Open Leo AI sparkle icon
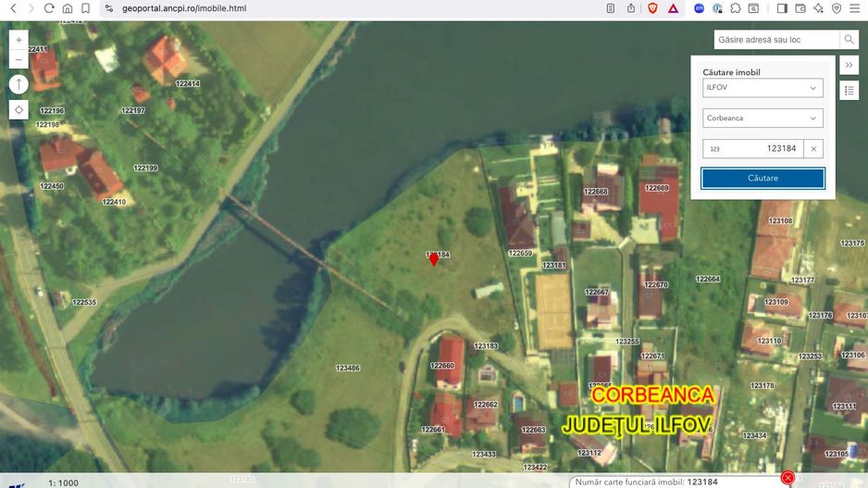The width and height of the screenshot is (868, 488). coord(819,8)
